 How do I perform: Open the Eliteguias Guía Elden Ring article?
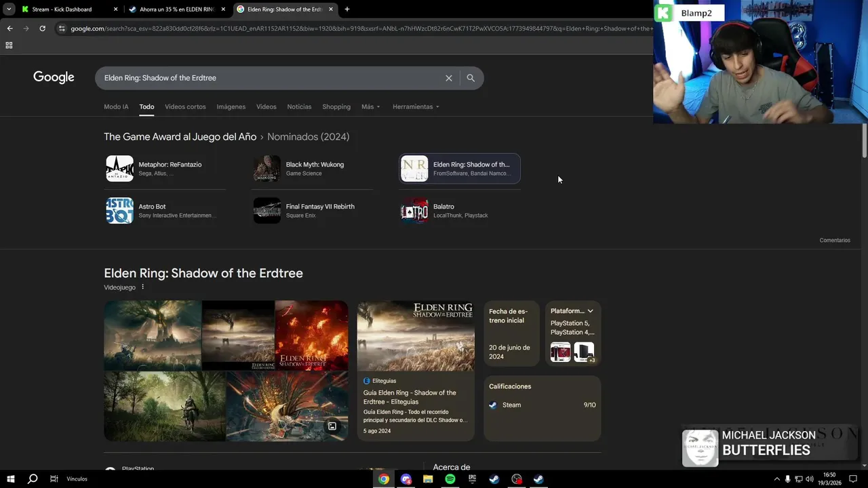click(x=416, y=371)
